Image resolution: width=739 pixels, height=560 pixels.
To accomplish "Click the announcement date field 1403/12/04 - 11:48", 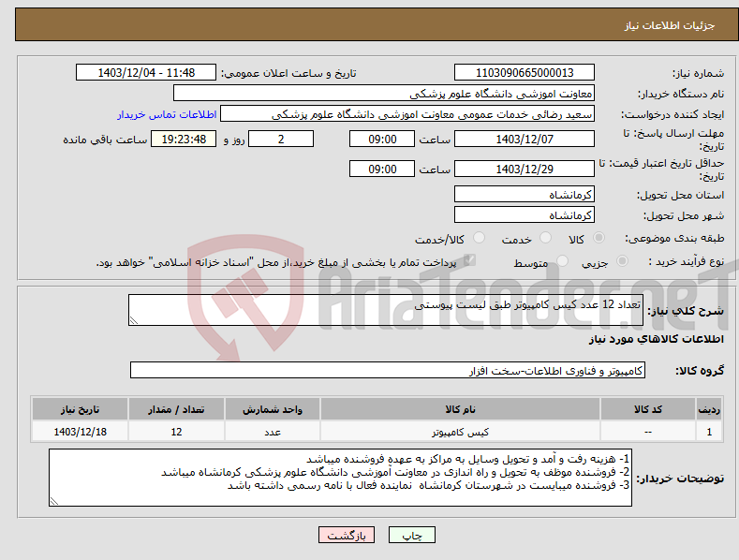I will tap(146, 73).
